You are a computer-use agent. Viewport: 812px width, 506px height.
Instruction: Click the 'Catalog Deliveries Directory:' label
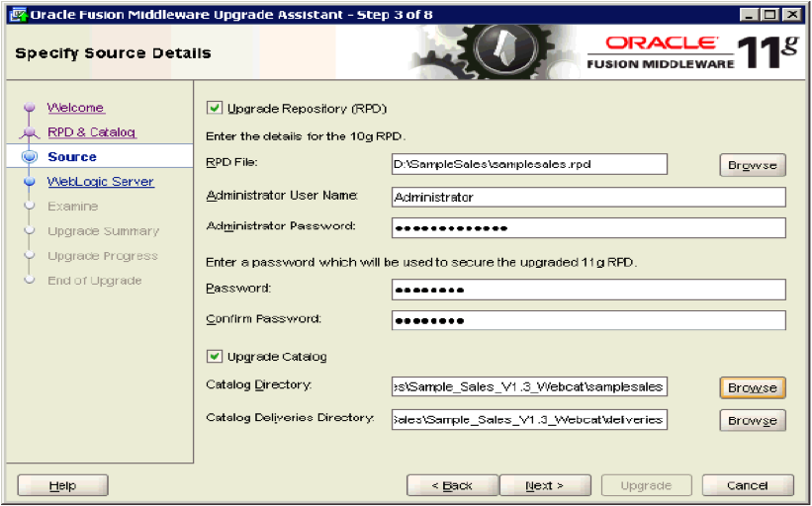click(290, 417)
